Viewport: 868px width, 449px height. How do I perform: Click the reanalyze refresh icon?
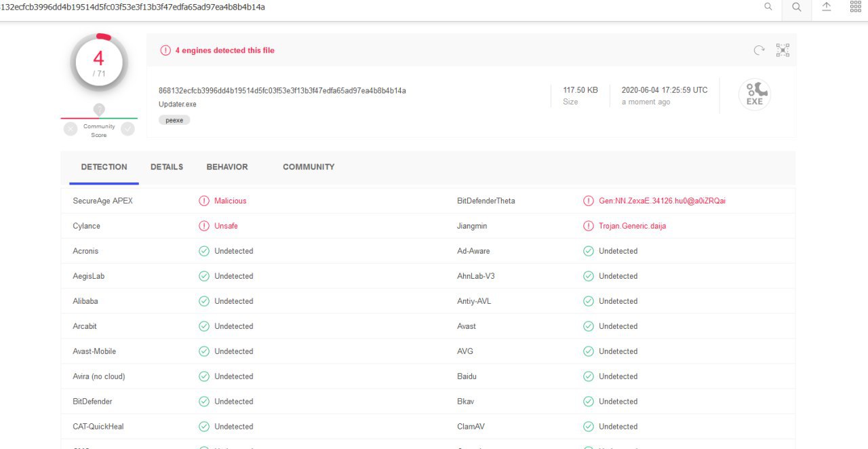pyautogui.click(x=759, y=50)
